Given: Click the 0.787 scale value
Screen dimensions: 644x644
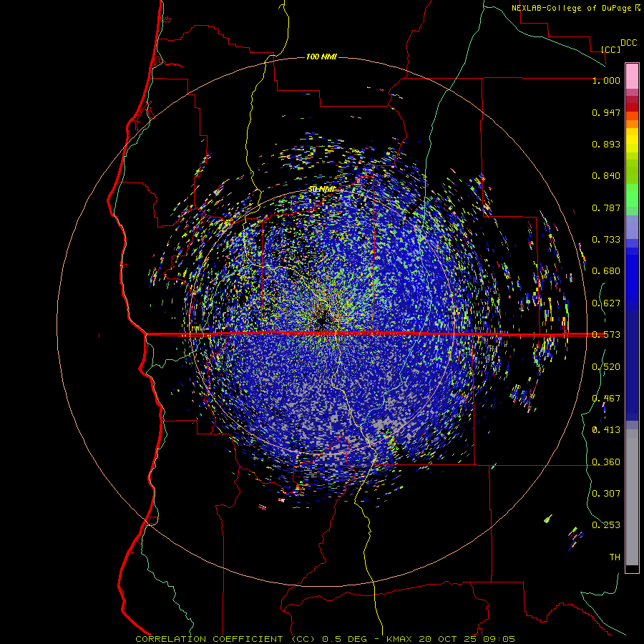Looking at the screenshot, I should coord(606,208).
